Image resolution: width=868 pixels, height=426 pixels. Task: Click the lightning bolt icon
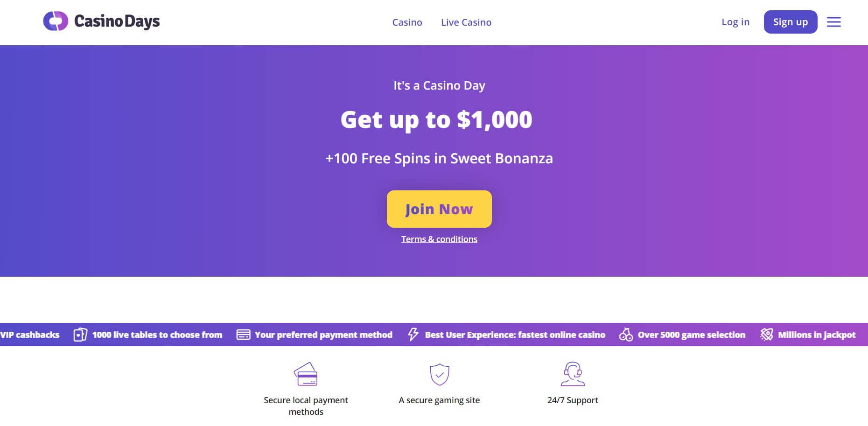(413, 334)
